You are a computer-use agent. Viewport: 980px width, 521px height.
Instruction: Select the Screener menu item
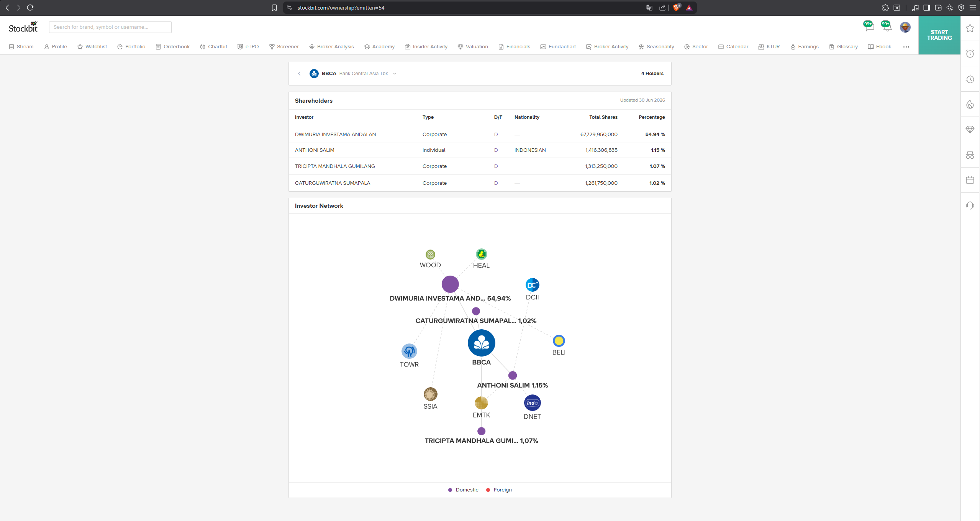click(284, 47)
